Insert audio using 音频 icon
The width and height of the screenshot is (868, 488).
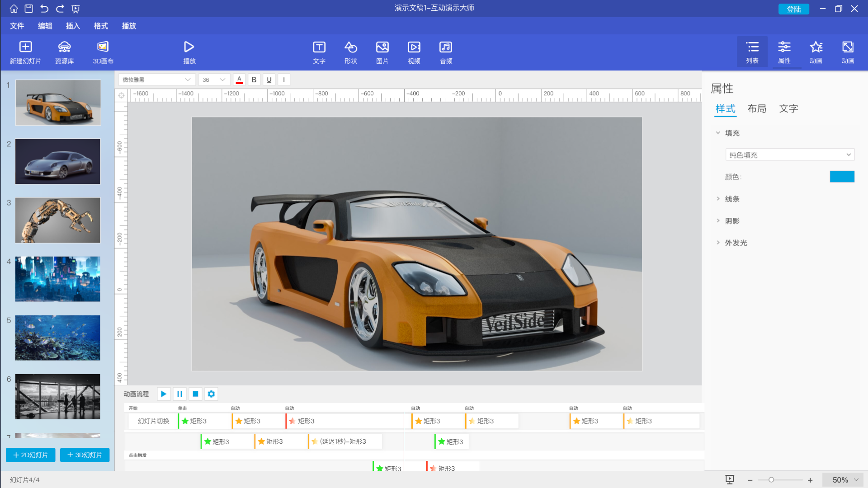[446, 47]
